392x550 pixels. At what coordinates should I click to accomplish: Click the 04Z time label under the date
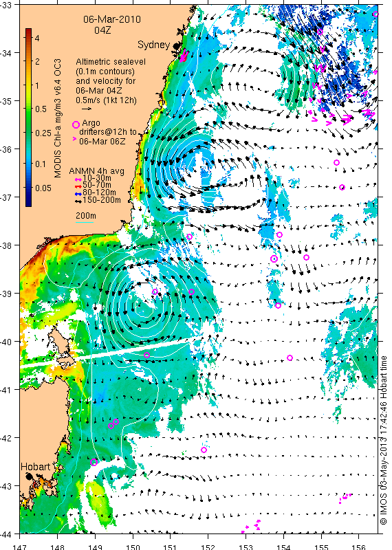(102, 30)
